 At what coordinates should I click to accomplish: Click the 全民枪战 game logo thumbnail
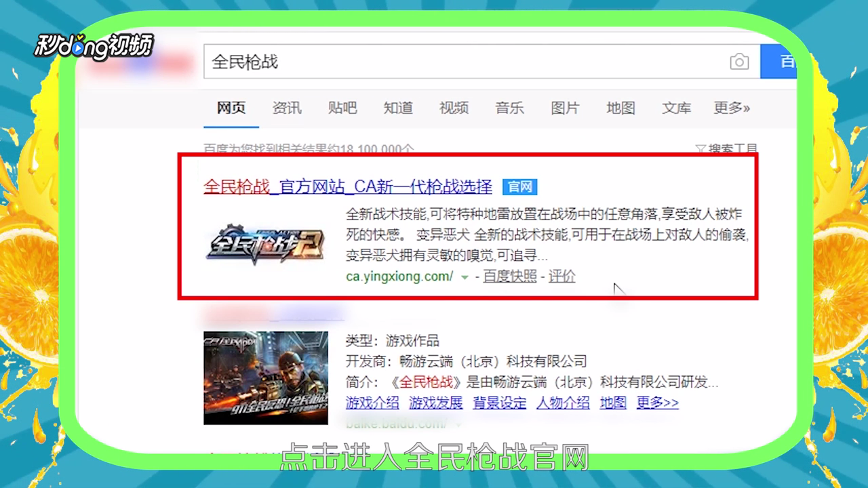tap(266, 245)
